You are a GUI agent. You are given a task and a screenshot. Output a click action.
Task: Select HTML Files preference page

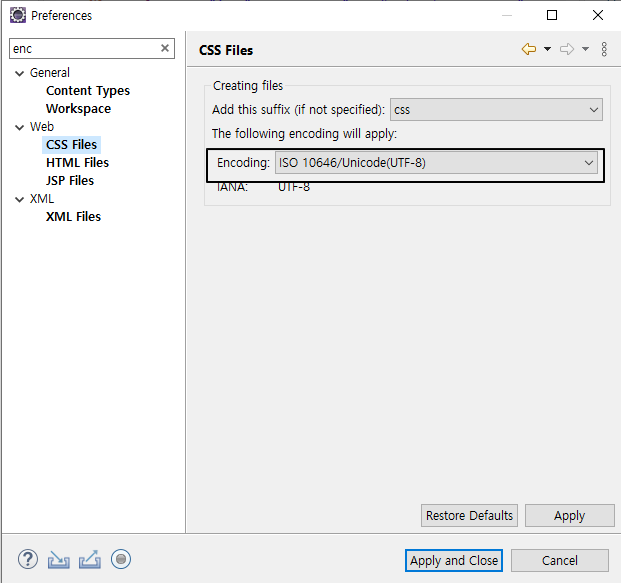pos(77,163)
